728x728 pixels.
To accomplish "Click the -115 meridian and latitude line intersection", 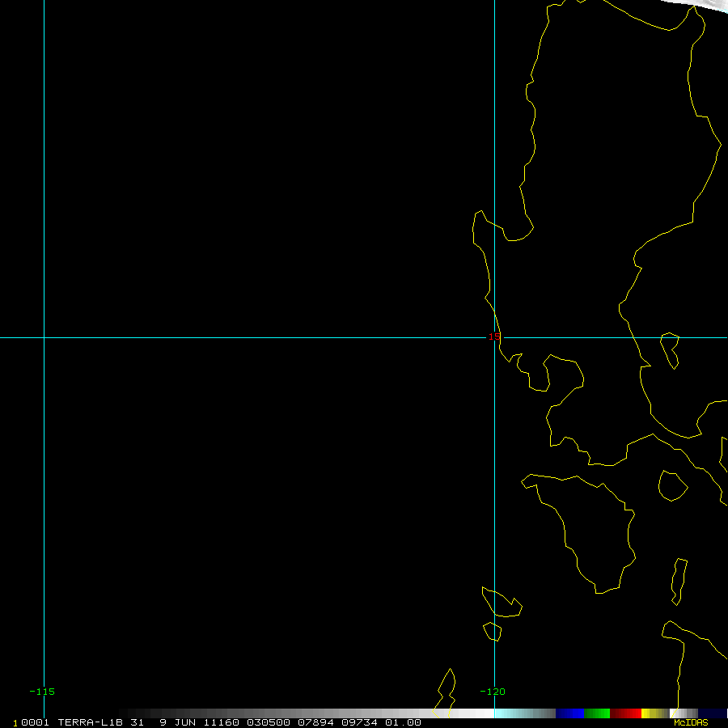I will (x=44, y=337).
